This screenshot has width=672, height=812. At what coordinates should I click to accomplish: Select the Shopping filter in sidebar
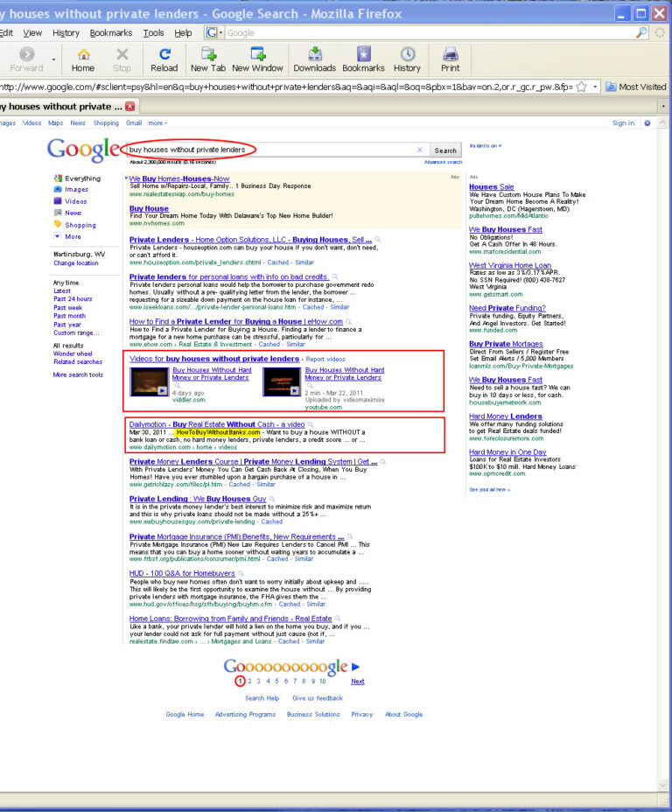[x=80, y=225]
